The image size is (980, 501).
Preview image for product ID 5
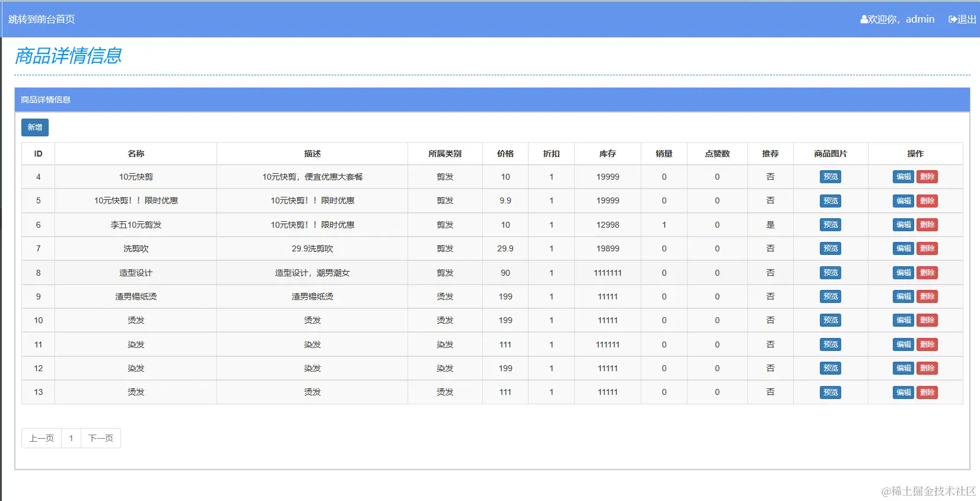(x=831, y=201)
